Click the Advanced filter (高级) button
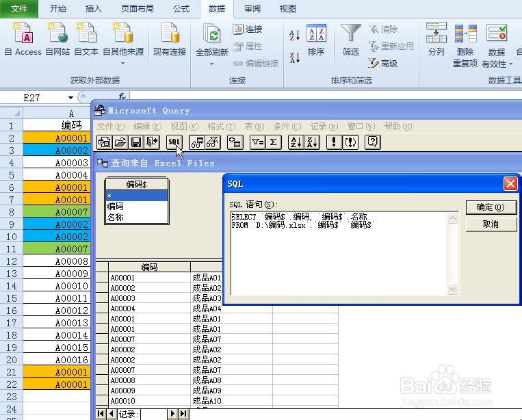 [x=383, y=63]
